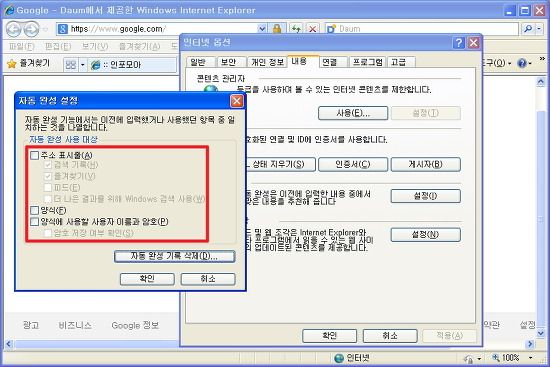The height and width of the screenshot is (367, 550).
Task: Click the browser Back arrow button
Action: point(13,29)
